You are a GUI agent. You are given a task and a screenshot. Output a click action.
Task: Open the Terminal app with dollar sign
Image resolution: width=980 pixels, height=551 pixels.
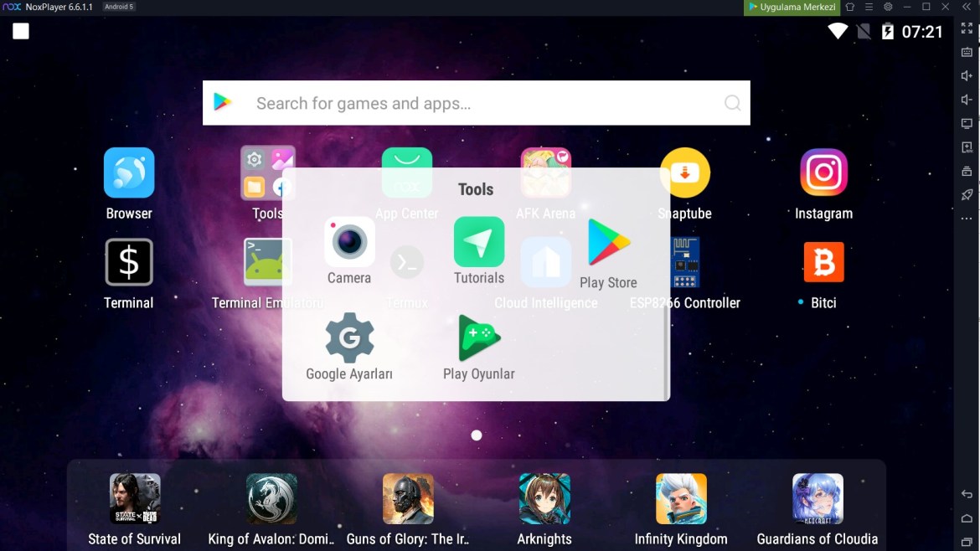pyautogui.click(x=129, y=263)
